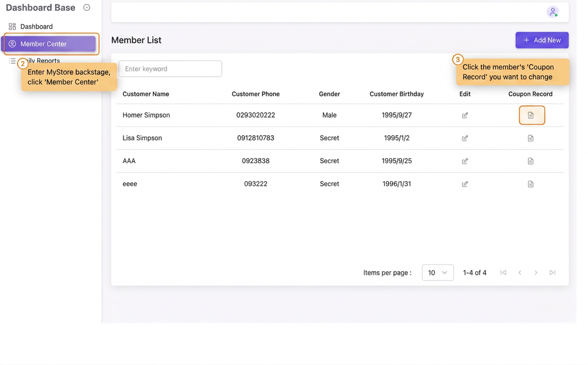Click the birthday 1996/1/31

pos(397,184)
